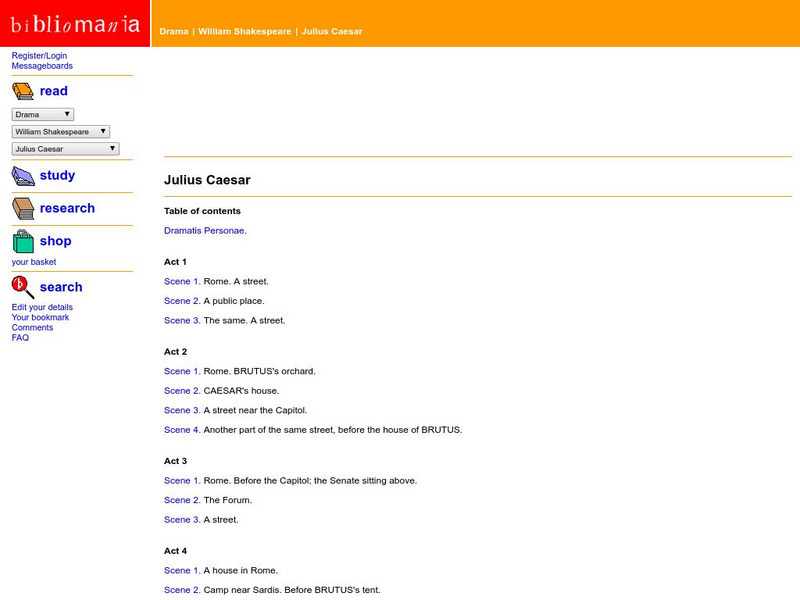Click the bibliomania logo
The height and width of the screenshot is (600, 800).
pyautogui.click(x=75, y=23)
